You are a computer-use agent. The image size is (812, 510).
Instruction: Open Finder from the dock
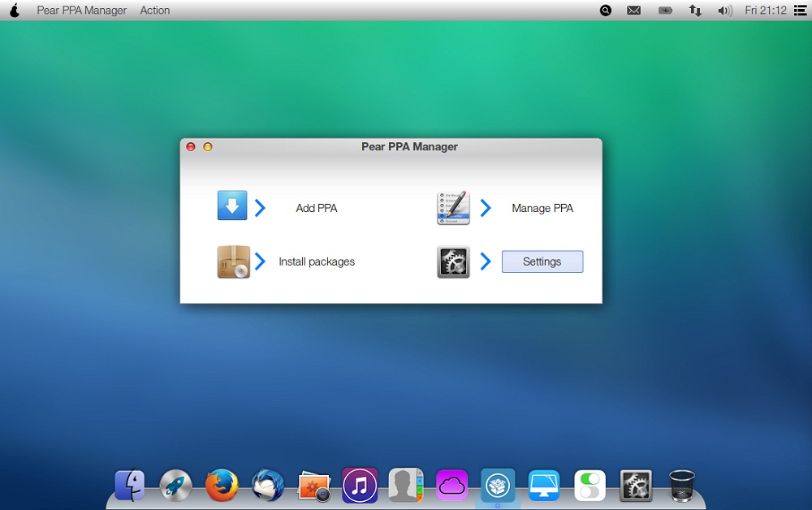(129, 485)
